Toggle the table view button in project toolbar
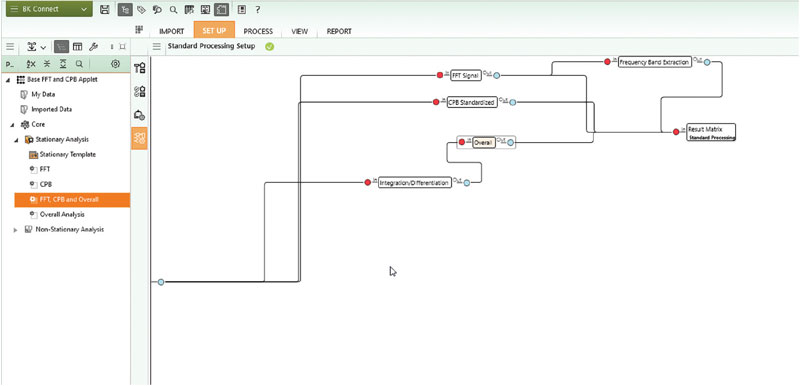Screen dimensions: 800x386 [78, 46]
